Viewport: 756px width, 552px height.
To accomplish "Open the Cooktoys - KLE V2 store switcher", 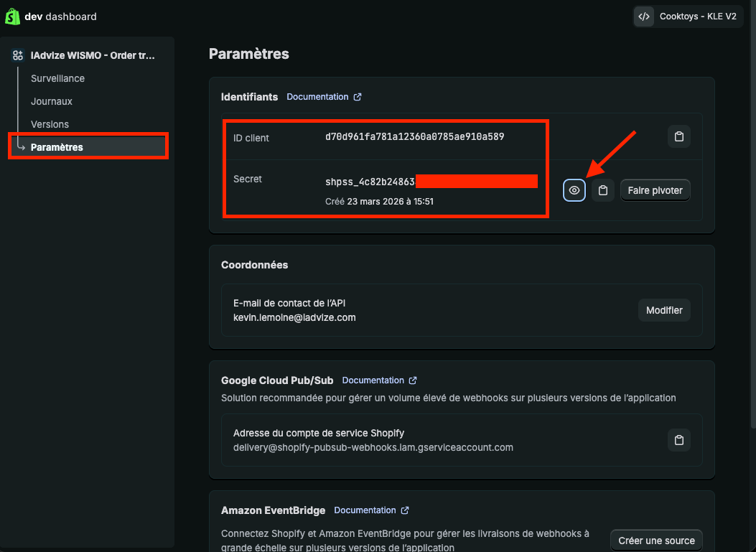I will tap(697, 17).
